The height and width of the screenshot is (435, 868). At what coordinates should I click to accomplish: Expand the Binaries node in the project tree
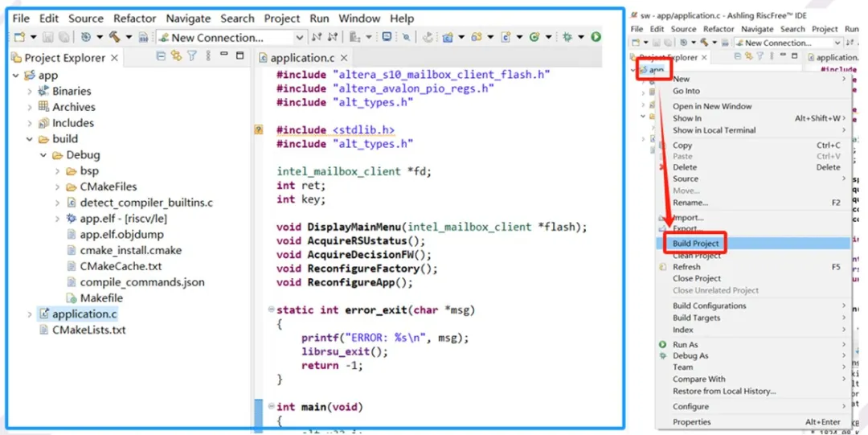[30, 92]
